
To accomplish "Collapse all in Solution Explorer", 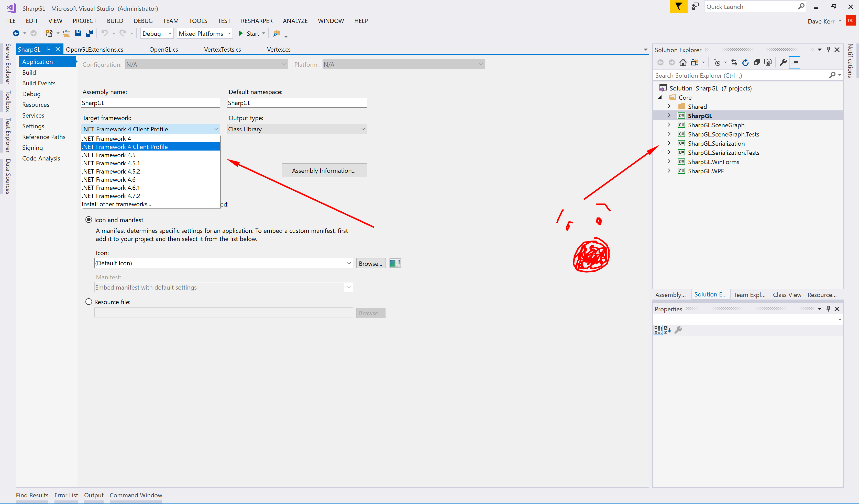I will pos(756,62).
